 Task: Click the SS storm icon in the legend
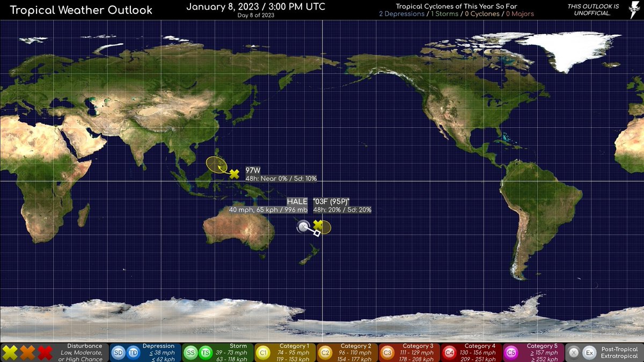click(x=191, y=353)
